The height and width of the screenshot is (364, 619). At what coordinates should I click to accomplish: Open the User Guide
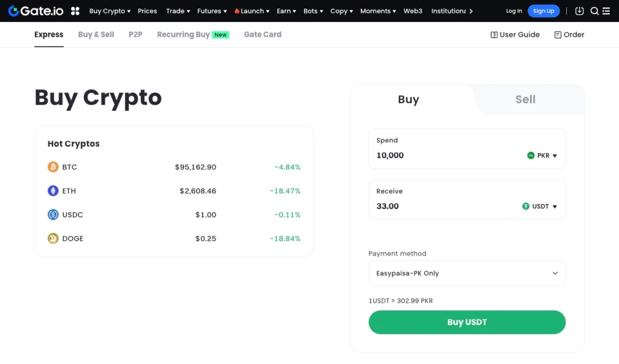point(515,34)
